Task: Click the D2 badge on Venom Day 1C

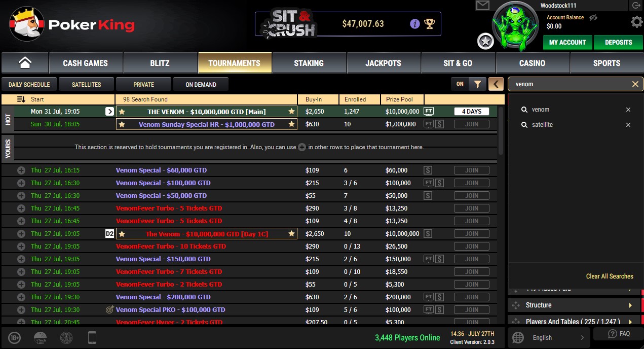Action: point(109,234)
